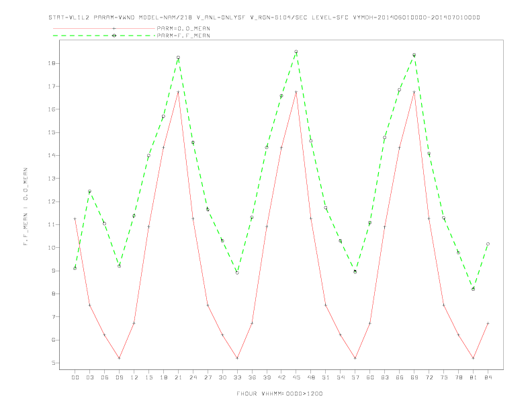Click the x-axis tick label 45

tap(296, 377)
